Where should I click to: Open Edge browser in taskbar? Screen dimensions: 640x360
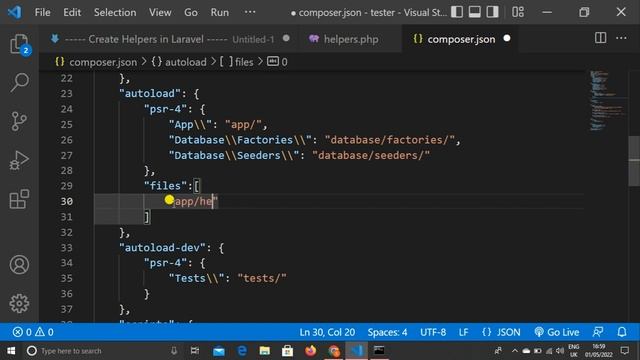tap(242, 351)
